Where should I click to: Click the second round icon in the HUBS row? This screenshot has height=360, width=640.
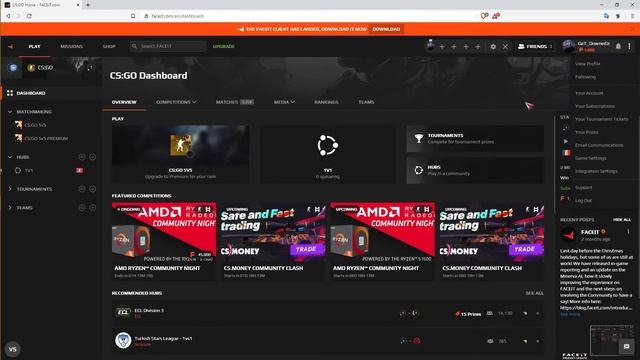click(93, 157)
